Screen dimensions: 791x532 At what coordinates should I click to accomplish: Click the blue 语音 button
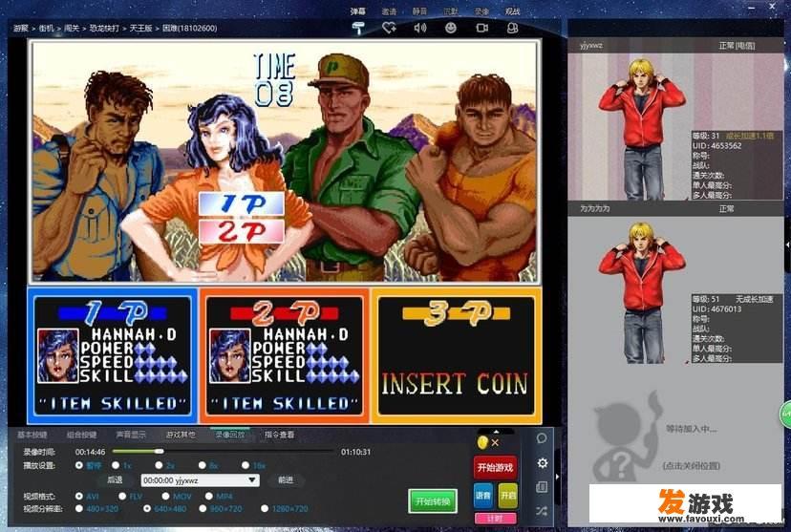pyautogui.click(x=483, y=496)
